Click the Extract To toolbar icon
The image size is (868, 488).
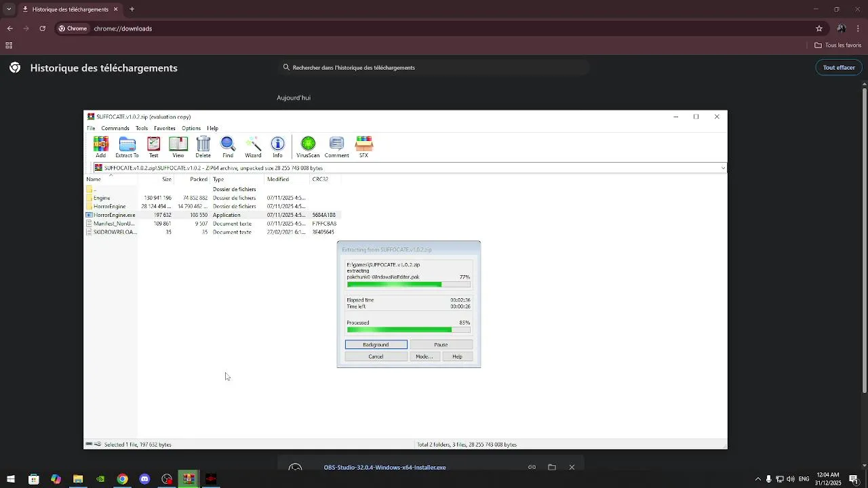coord(127,147)
